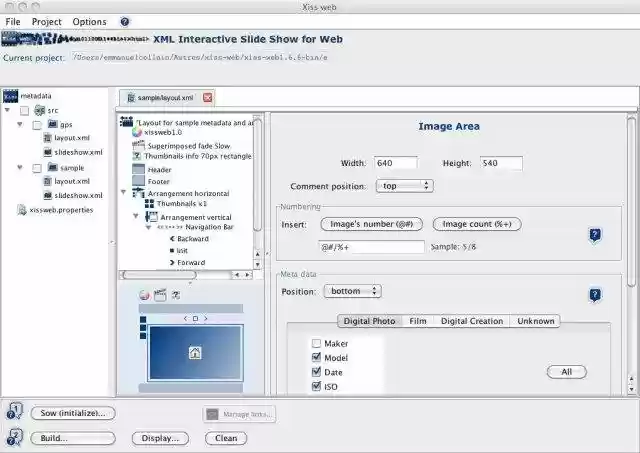
Task: Open the Meta data Position dropdown
Action: tap(352, 291)
